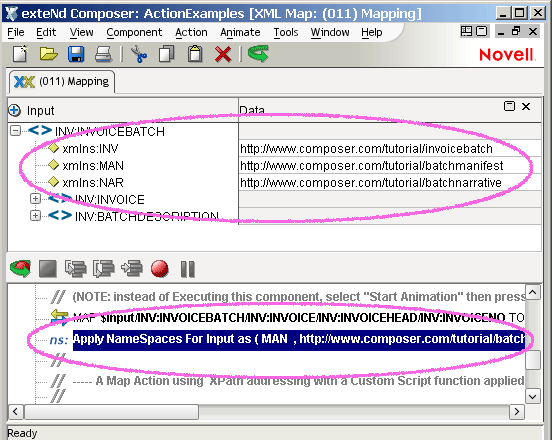Click the horizontal scroll-right arrow
Screen dimensions: 552x440
(x=516, y=411)
